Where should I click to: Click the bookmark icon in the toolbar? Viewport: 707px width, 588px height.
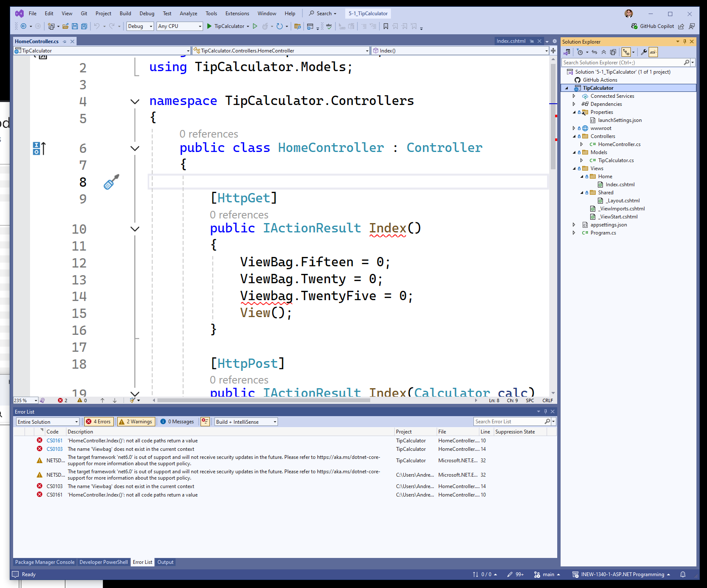click(x=385, y=26)
